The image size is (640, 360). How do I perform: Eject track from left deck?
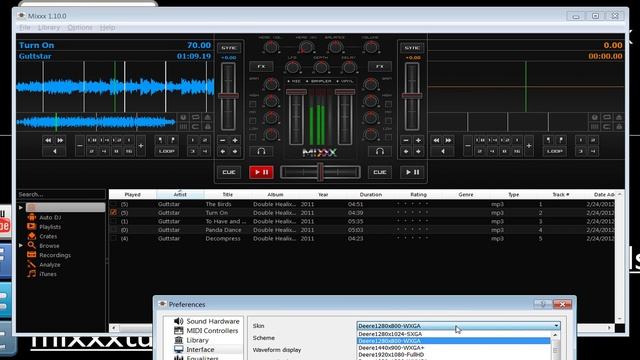tap(207, 118)
